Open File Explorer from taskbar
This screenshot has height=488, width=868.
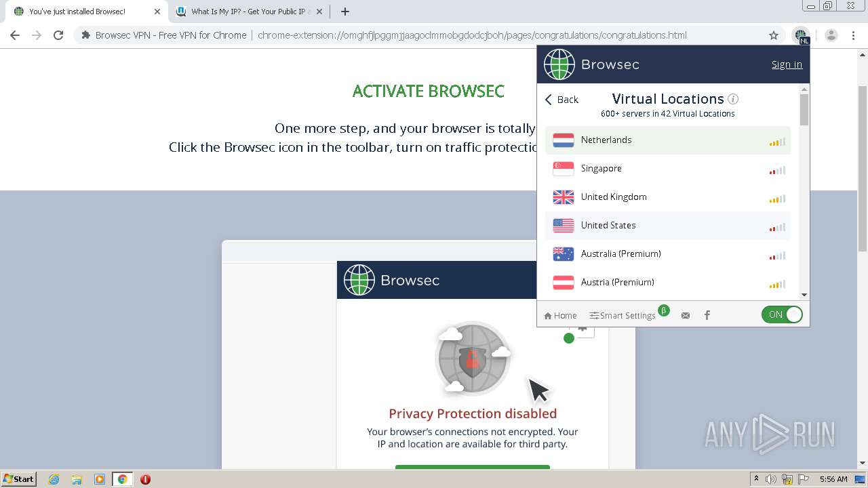pyautogui.click(x=77, y=479)
